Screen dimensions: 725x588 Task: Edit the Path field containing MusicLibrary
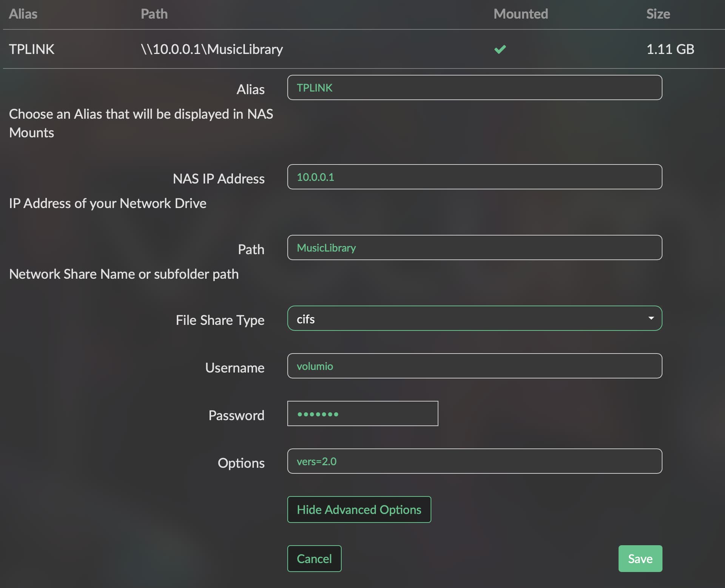point(474,248)
